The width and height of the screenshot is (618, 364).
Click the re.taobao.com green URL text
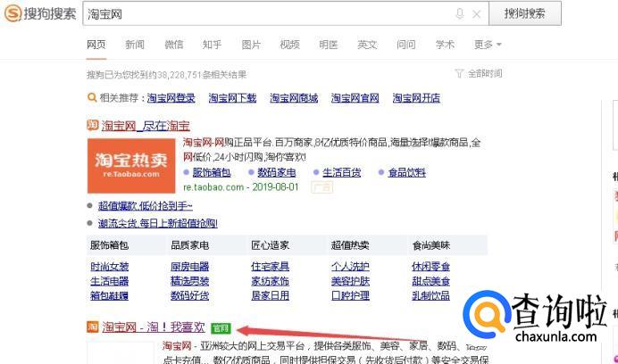coord(213,186)
